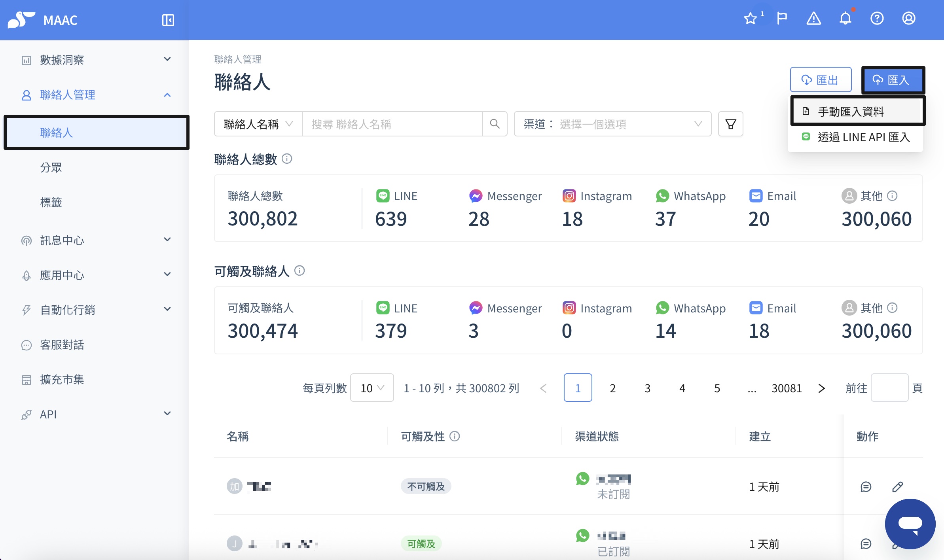This screenshot has height=560, width=944.
Task: Open the warning triangle alerts
Action: click(814, 19)
